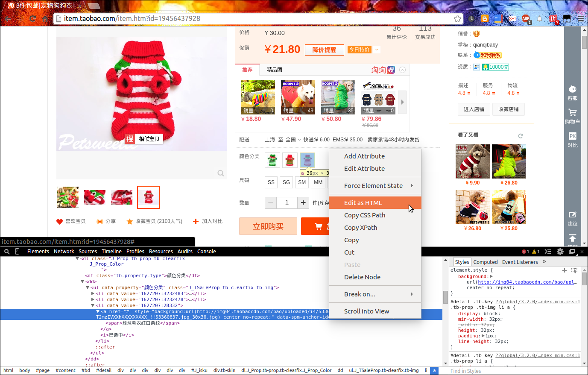The image size is (588, 375).
Task: Click the show console drawer icon
Action: [548, 252]
